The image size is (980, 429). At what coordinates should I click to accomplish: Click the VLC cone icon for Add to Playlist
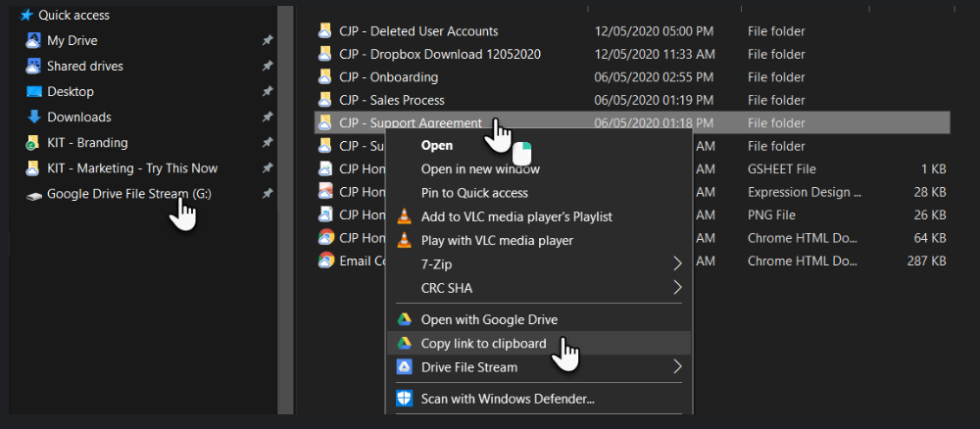(405, 216)
